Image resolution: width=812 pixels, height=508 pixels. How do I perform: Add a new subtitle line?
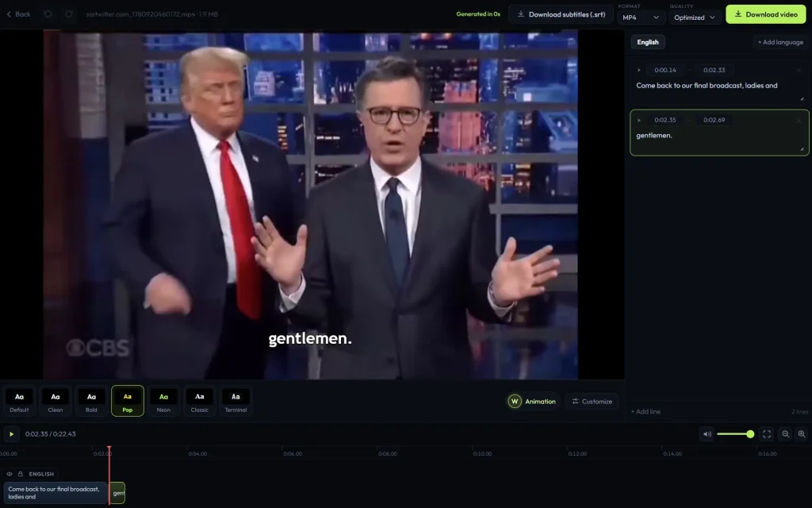click(645, 412)
